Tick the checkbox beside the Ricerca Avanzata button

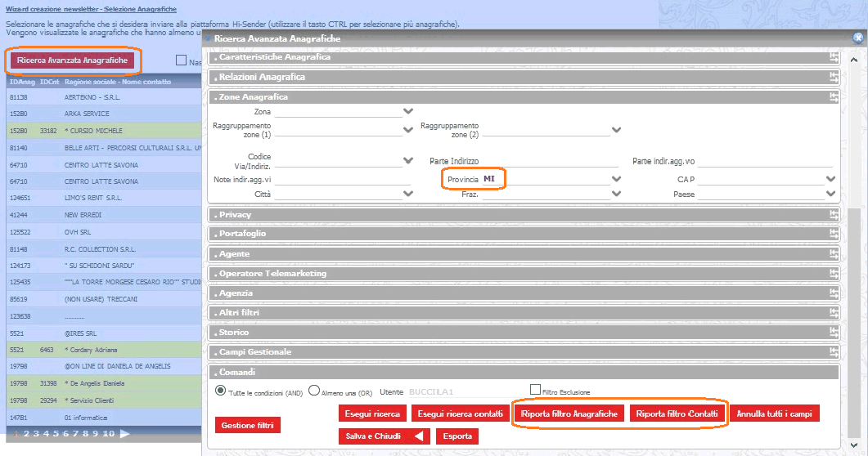tap(181, 60)
